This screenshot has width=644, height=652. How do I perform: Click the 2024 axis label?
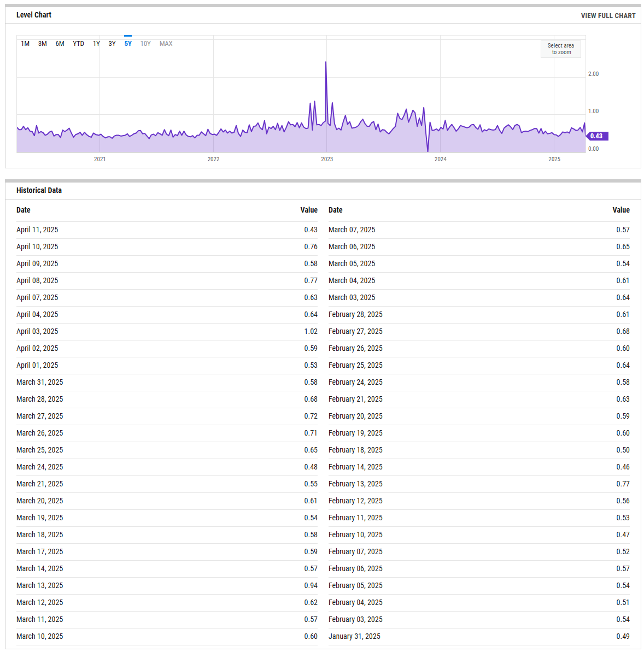tap(441, 159)
